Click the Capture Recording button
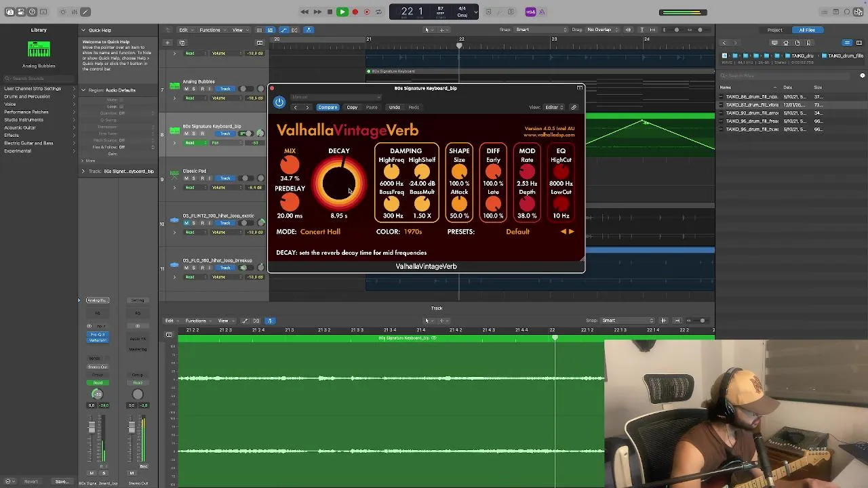Image resolution: width=868 pixels, height=488 pixels. click(x=367, y=12)
